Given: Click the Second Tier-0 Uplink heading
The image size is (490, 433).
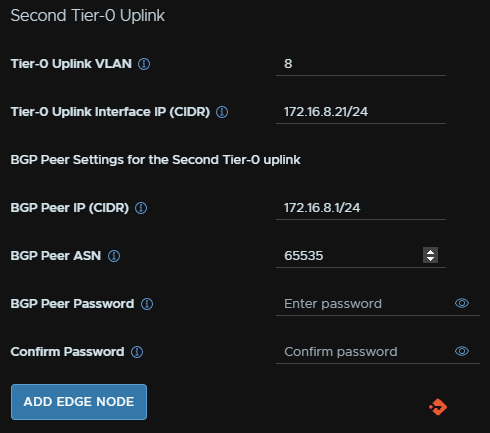Looking at the screenshot, I should 88,16.
